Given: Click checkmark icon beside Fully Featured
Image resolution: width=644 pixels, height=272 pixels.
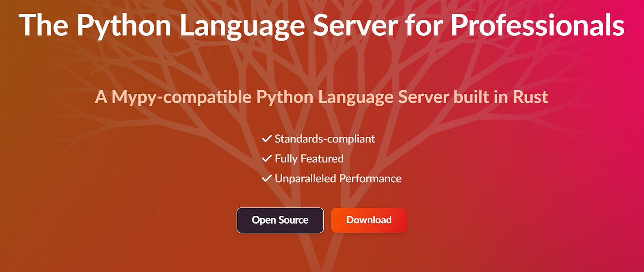Looking at the screenshot, I should click(x=267, y=159).
